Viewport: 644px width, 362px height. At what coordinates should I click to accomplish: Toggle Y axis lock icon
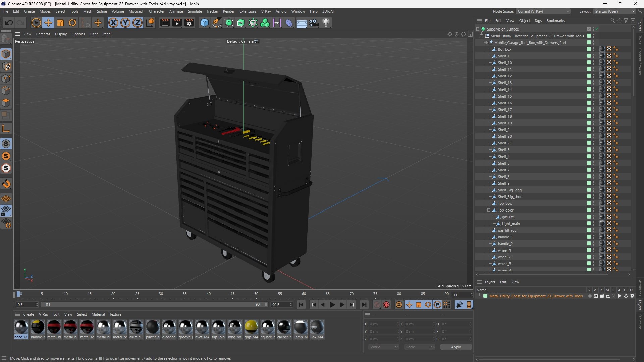tap(125, 23)
